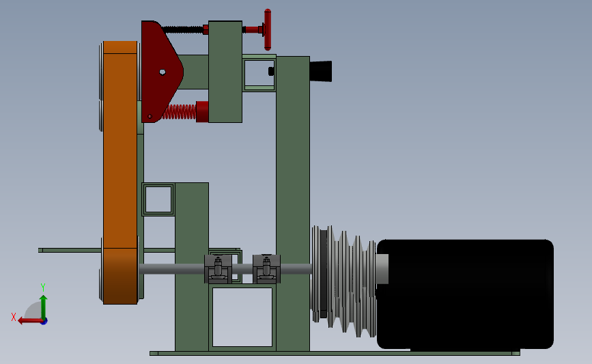Select the thin horizontal work rest plate
Image resolution: width=592 pixels, height=364 pixels.
click(70, 250)
